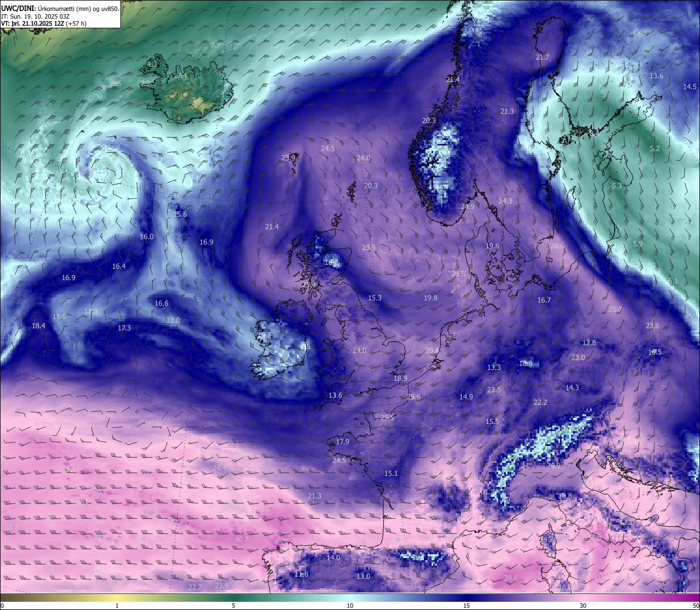Click the color scale bar at the bottom

point(350,598)
